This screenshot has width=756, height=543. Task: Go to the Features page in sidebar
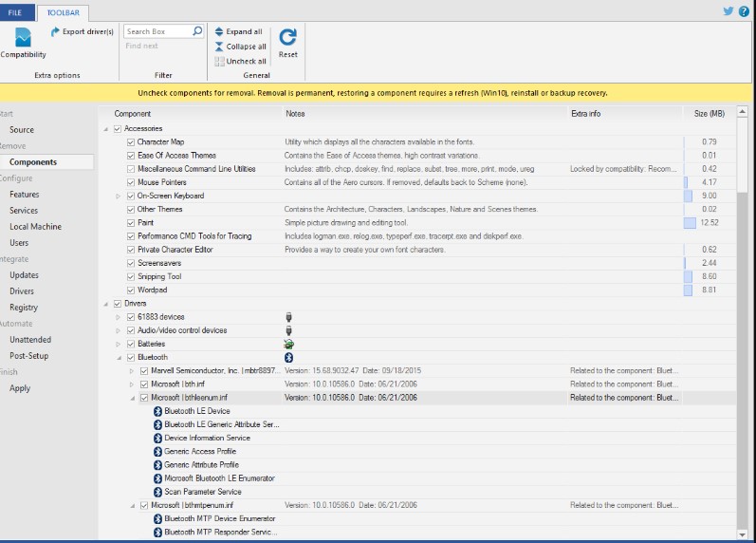[25, 195]
